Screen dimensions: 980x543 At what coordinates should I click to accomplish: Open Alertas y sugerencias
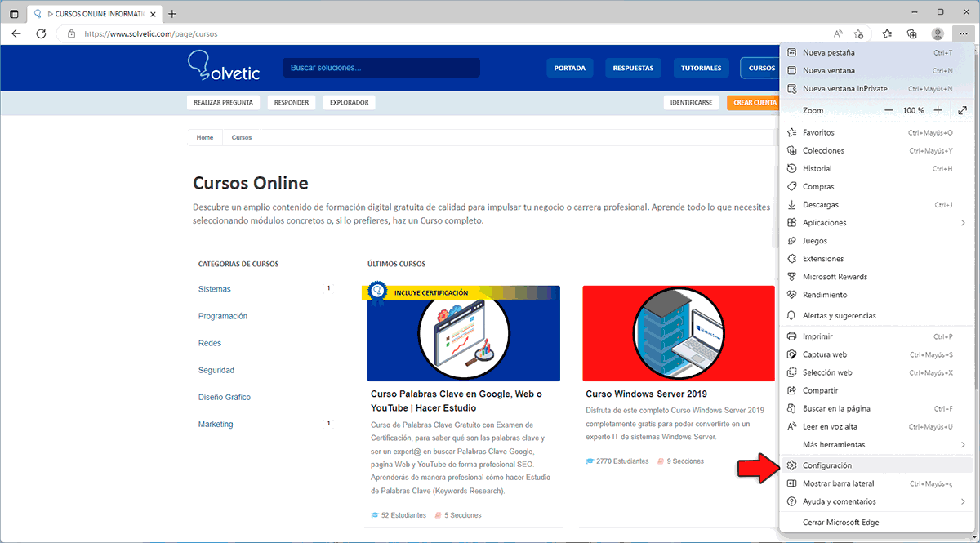click(876, 315)
